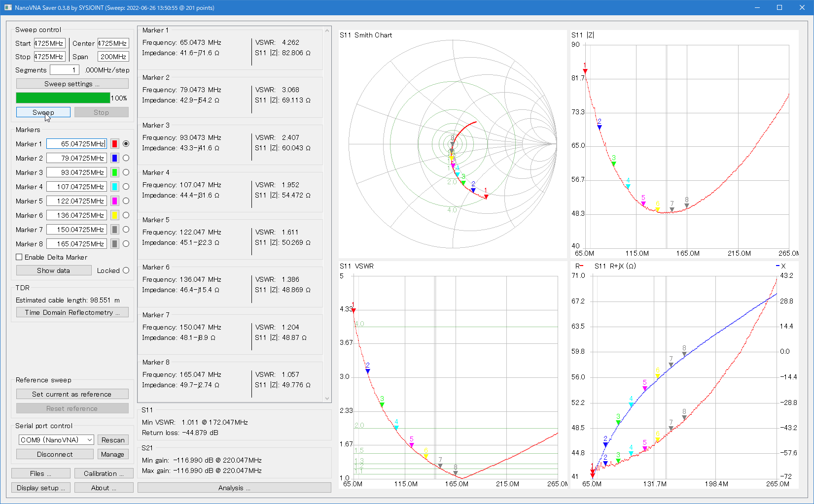The image size is (814, 504).
Task: Click the "Return loss: -44.879 dB" text
Action: 180,433
